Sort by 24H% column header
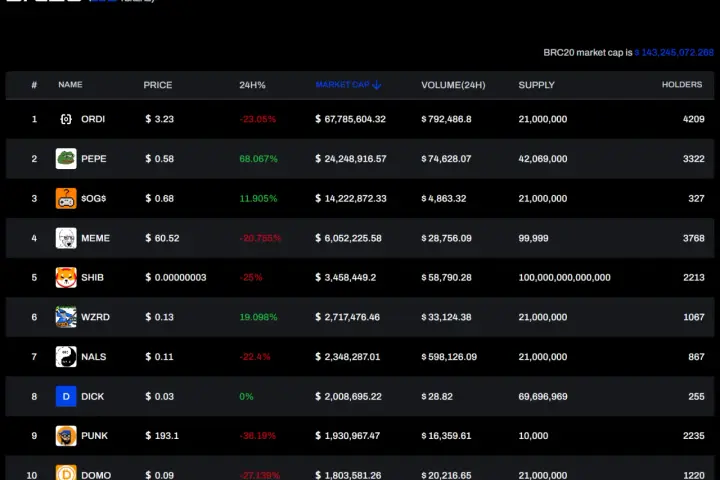 252,85
